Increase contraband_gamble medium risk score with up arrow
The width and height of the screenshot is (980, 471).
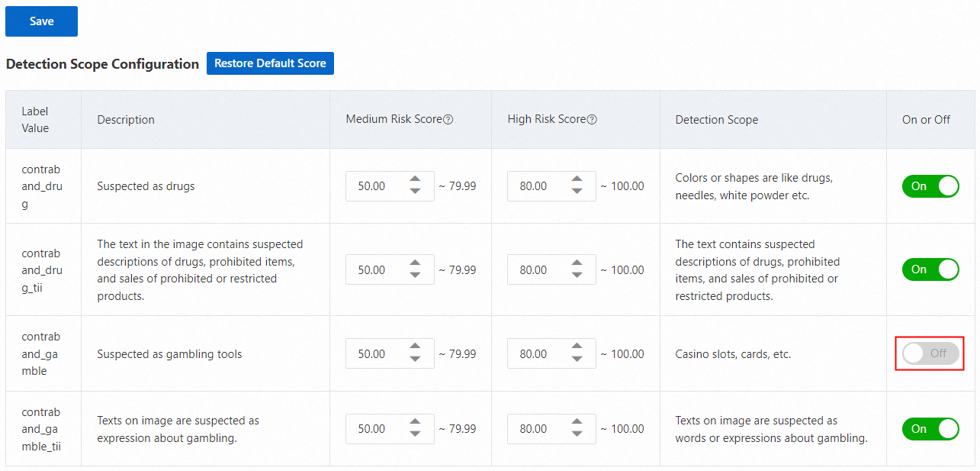(415, 348)
